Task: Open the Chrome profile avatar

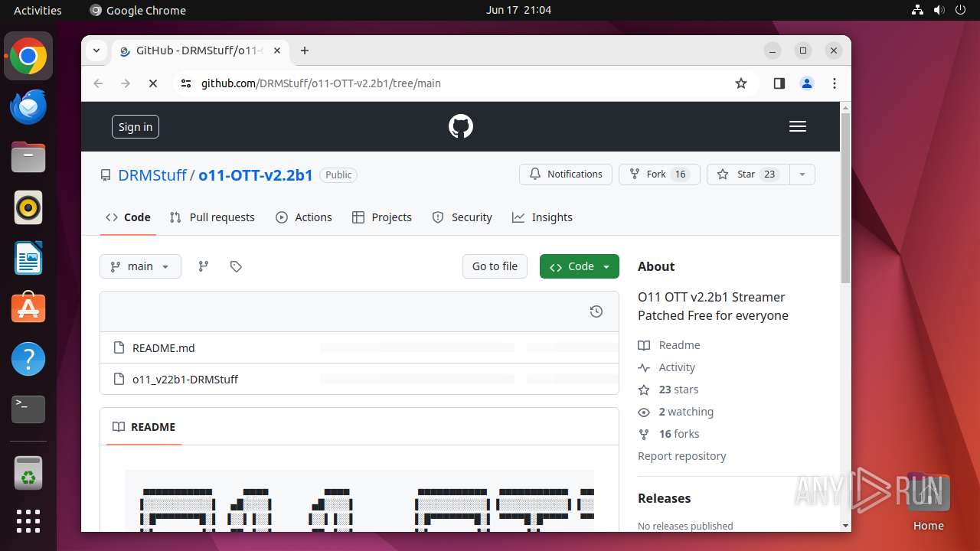Action: (x=807, y=83)
